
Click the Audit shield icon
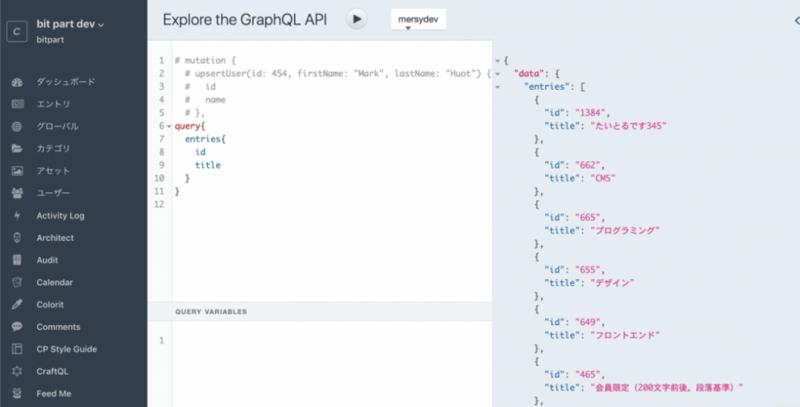[17, 260]
